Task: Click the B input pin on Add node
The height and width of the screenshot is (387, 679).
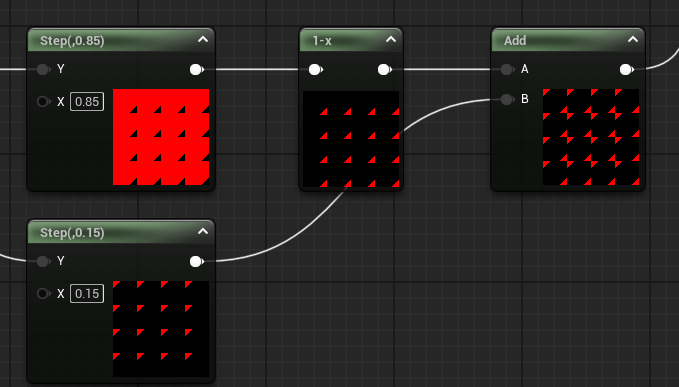Action: [507, 99]
